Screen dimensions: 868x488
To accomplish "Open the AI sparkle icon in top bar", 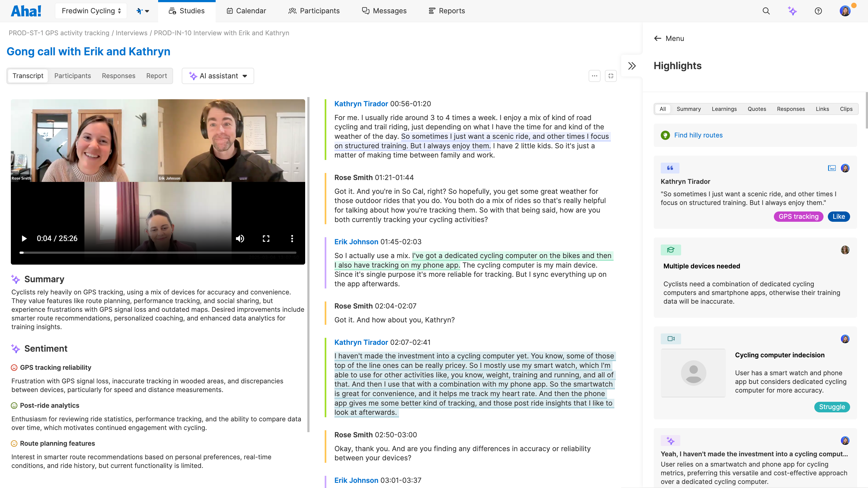I will point(792,11).
